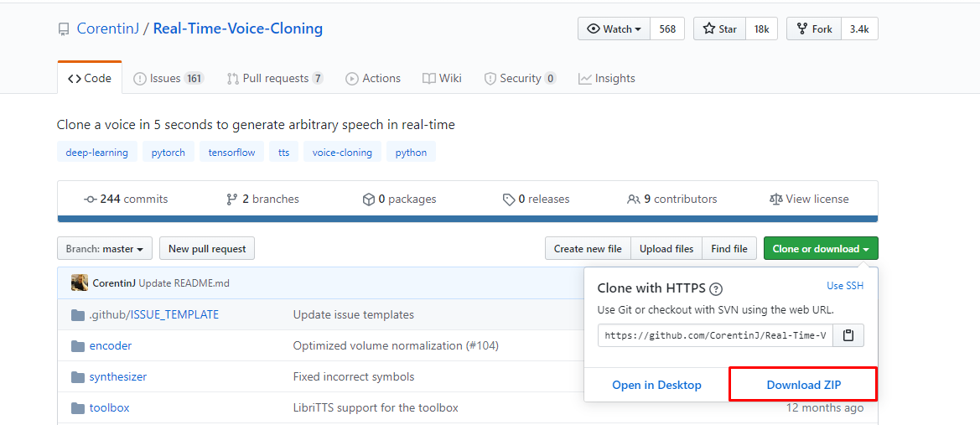The width and height of the screenshot is (980, 425).
Task: Open the Watch dropdown
Action: [614, 29]
